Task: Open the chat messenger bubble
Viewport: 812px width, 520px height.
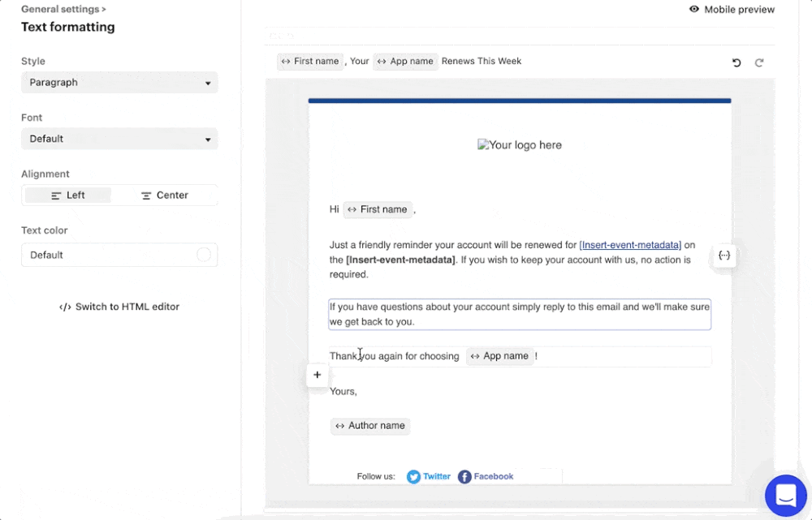Action: (x=785, y=495)
